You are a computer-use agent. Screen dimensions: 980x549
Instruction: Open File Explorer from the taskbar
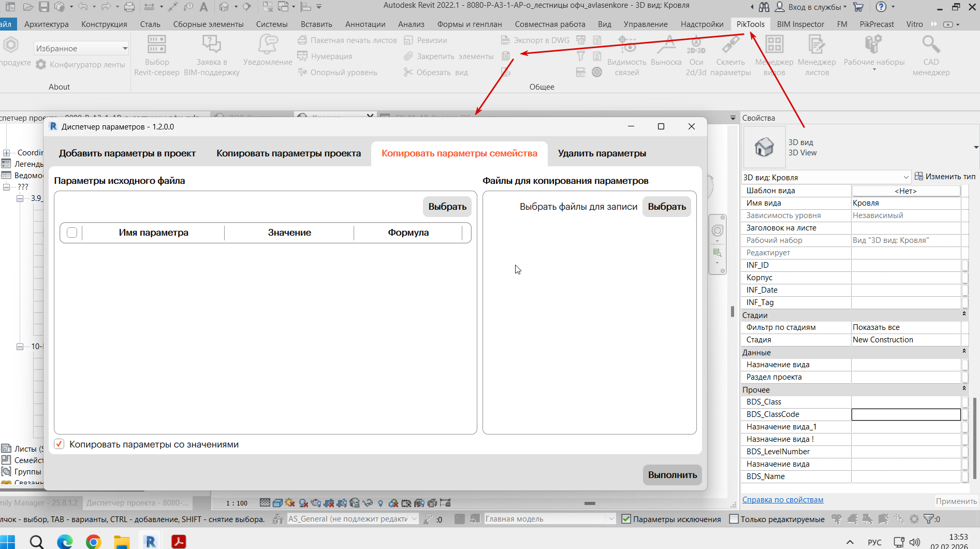click(122, 541)
